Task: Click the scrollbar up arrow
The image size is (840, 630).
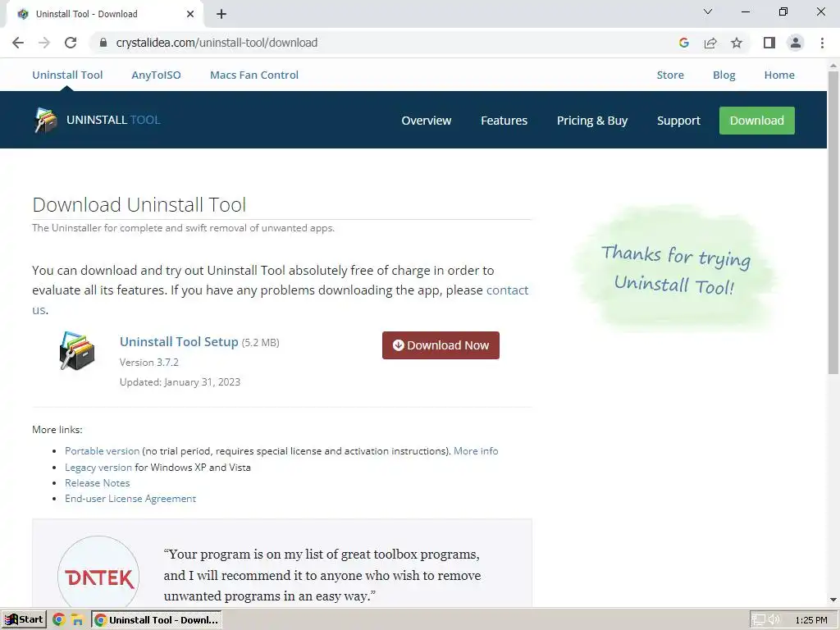Action: pyautogui.click(x=833, y=65)
